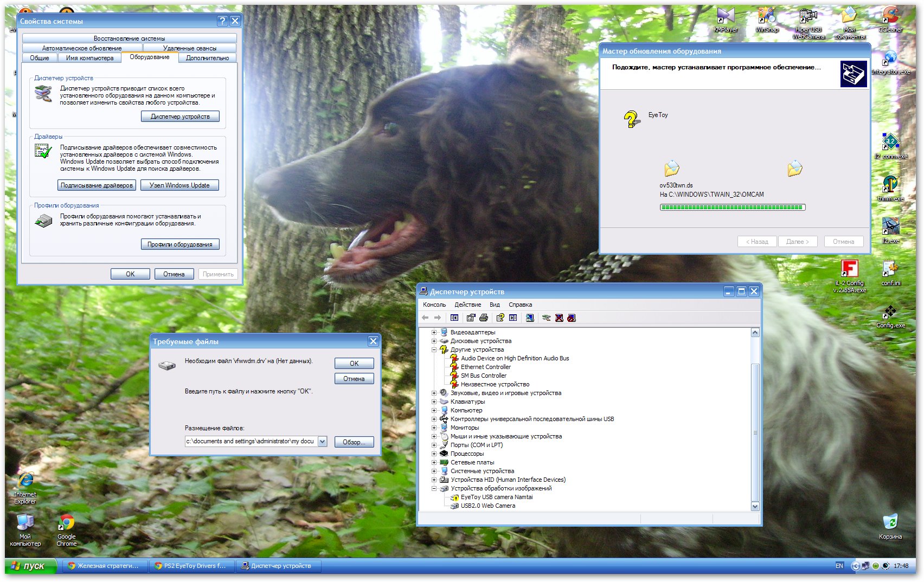Click the update driver toolbar icon
This screenshot has width=924, height=582.
coord(546,318)
